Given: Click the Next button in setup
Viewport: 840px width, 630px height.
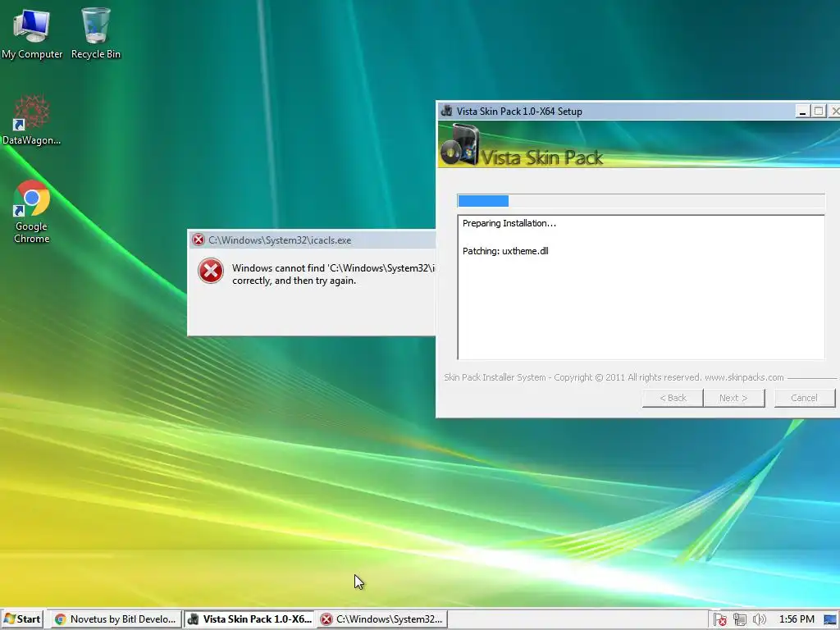Looking at the screenshot, I should (733, 398).
